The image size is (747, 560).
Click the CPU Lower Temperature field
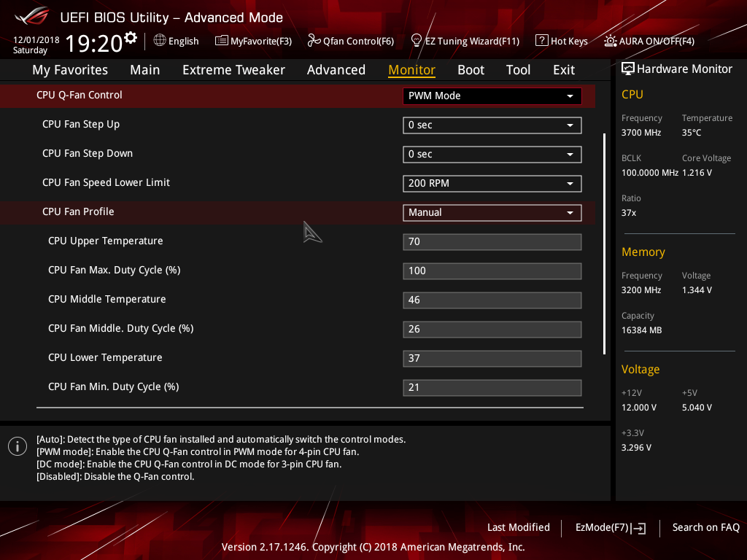pyautogui.click(x=492, y=358)
